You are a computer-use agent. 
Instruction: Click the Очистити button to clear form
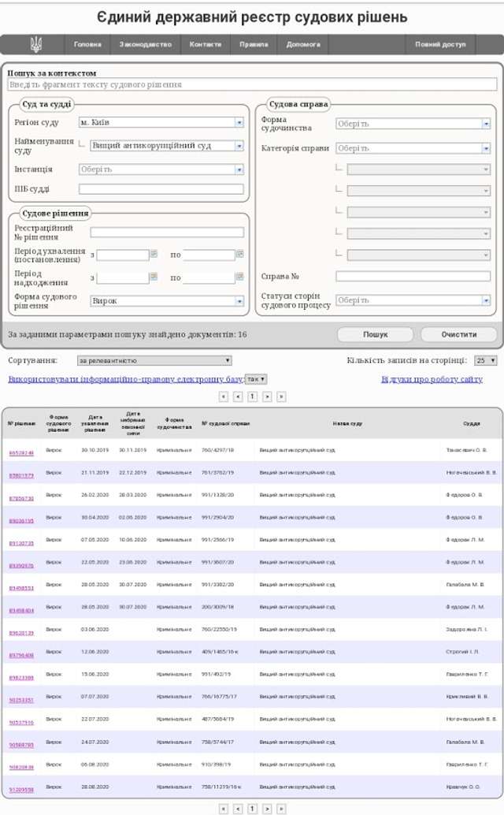[x=458, y=334]
